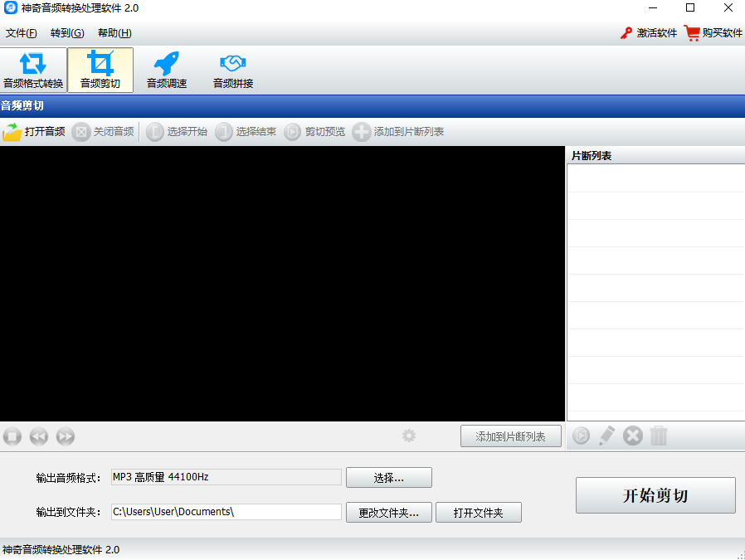Minimize the application window
The width and height of the screenshot is (745, 560).
653,7
